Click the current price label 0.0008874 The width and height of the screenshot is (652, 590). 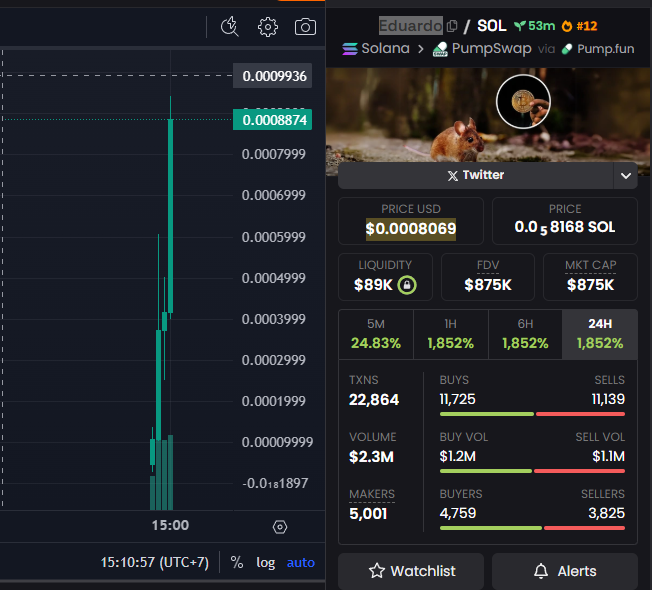pyautogui.click(x=272, y=120)
